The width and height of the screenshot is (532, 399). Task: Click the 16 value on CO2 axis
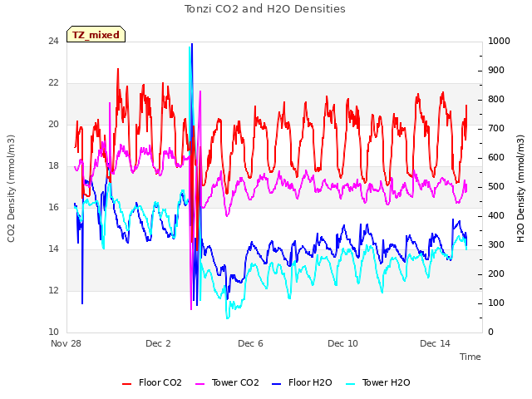[53, 208]
